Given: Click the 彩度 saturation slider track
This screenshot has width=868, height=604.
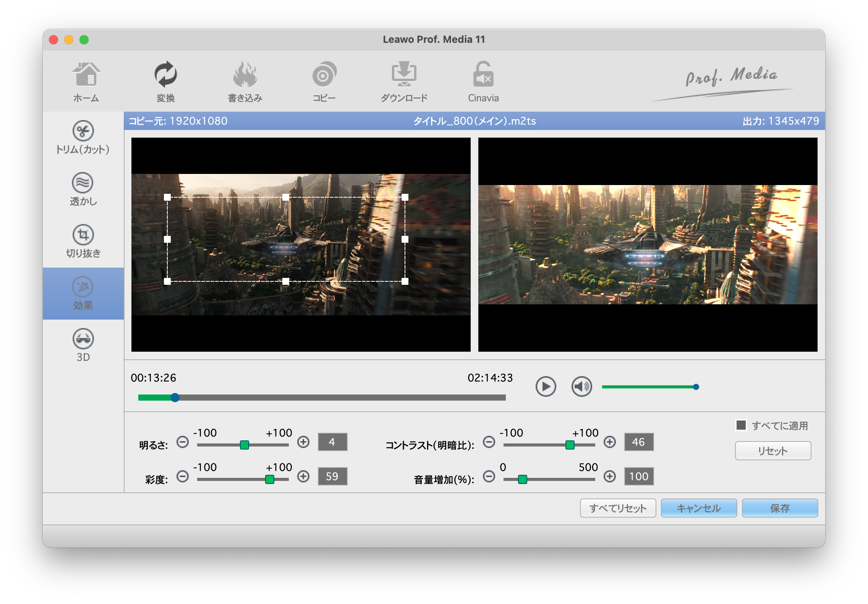Looking at the screenshot, I should pyautogui.click(x=243, y=479).
